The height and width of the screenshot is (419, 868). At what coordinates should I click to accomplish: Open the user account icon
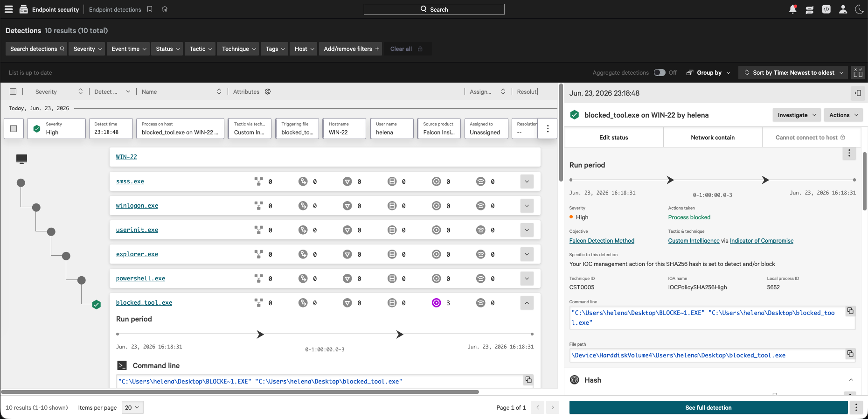point(843,9)
